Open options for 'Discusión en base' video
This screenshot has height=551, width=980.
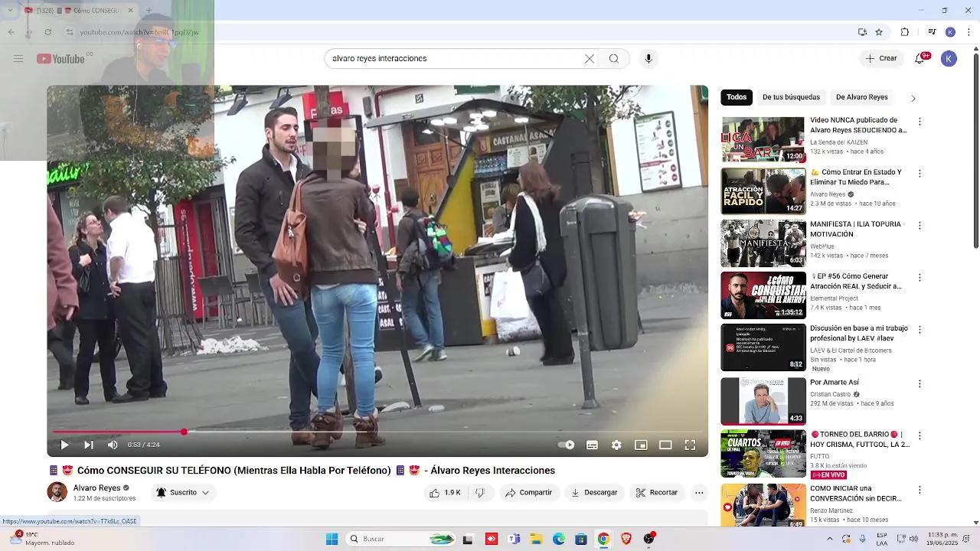[920, 330]
